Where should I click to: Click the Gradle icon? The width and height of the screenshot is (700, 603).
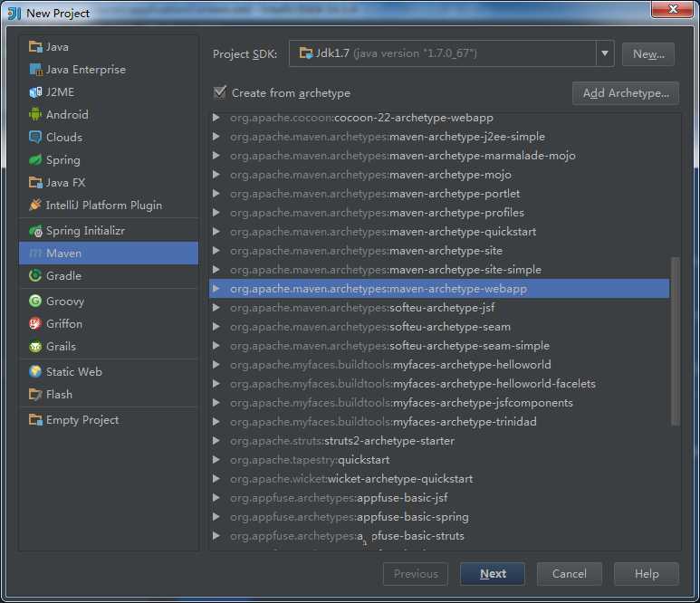click(x=35, y=275)
